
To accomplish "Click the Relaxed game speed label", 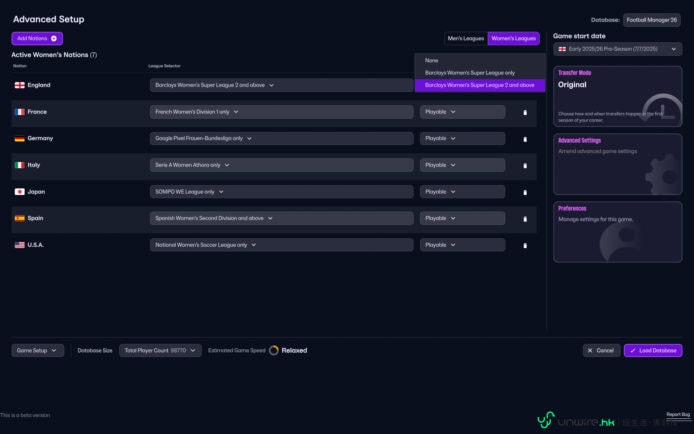I will click(294, 350).
